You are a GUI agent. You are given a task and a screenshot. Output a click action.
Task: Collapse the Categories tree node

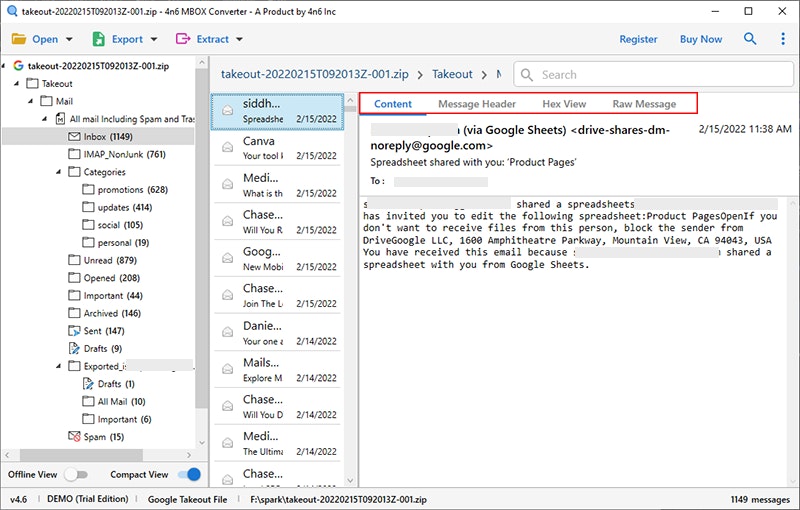[59, 172]
